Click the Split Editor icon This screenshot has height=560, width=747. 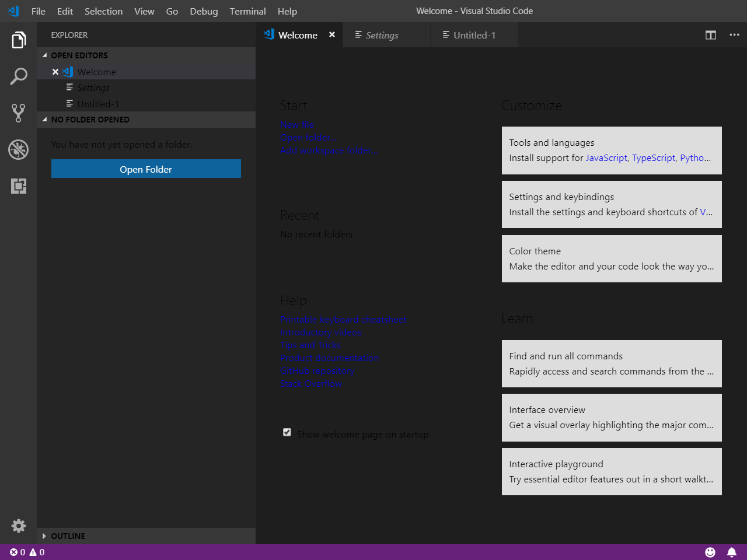tap(710, 35)
